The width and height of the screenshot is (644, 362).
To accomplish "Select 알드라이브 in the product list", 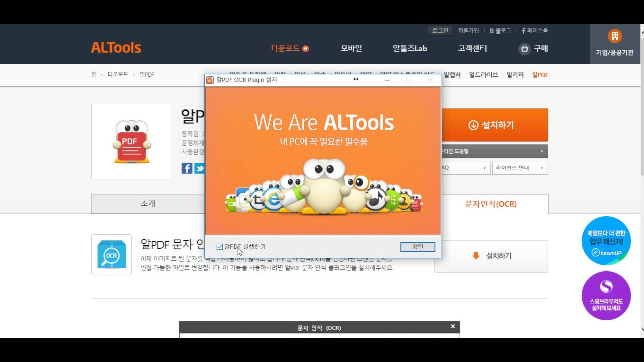I will coord(484,75).
